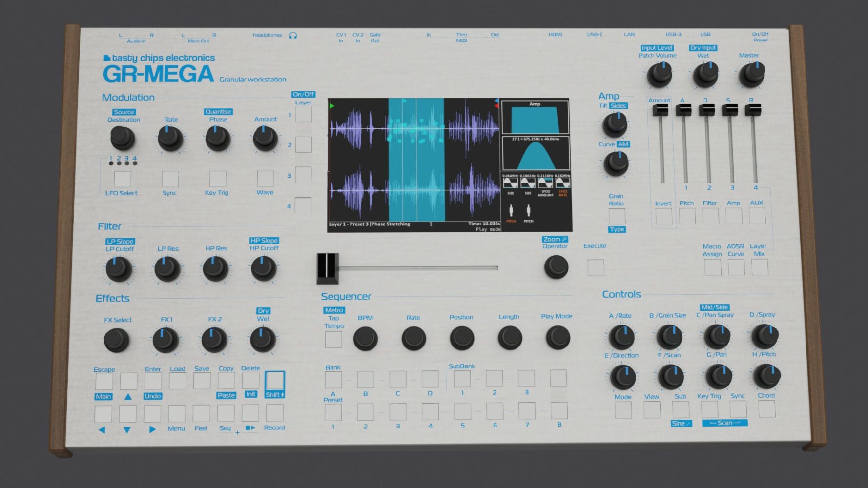Toggle the Layer 1 On/Off button

click(303, 114)
